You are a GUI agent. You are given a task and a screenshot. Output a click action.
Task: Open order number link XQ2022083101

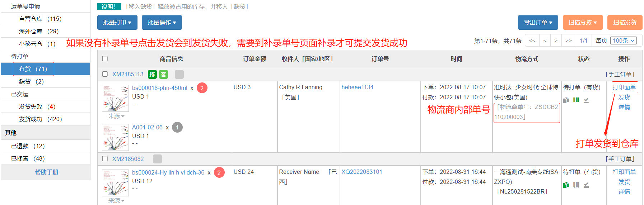tap(362, 172)
